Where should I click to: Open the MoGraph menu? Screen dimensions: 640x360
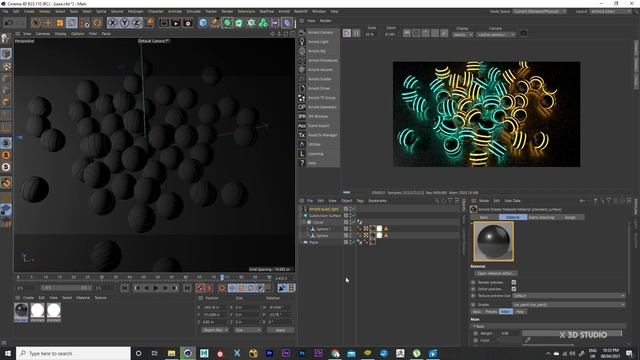coord(136,11)
